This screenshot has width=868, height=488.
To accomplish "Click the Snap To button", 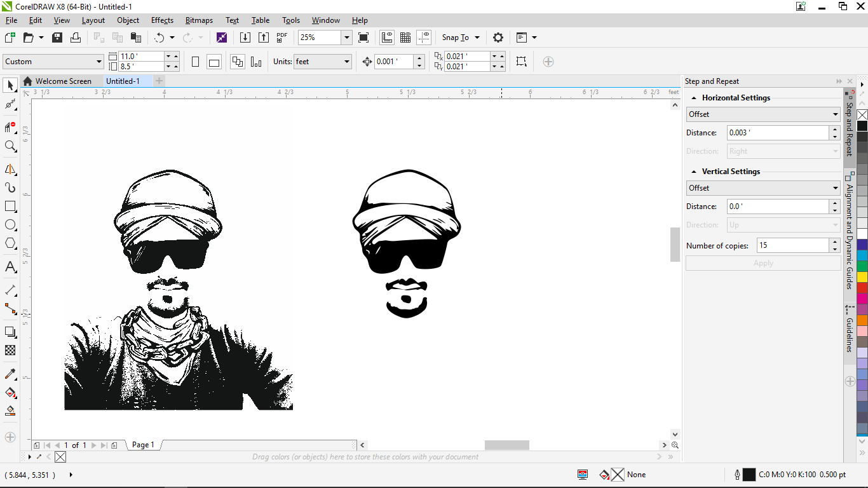I will pyautogui.click(x=455, y=37).
